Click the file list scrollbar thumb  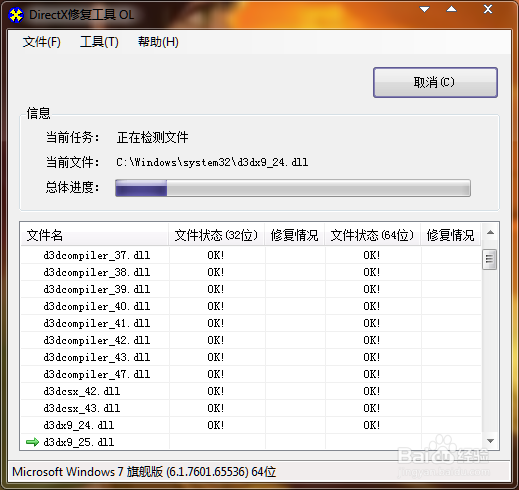(489, 259)
